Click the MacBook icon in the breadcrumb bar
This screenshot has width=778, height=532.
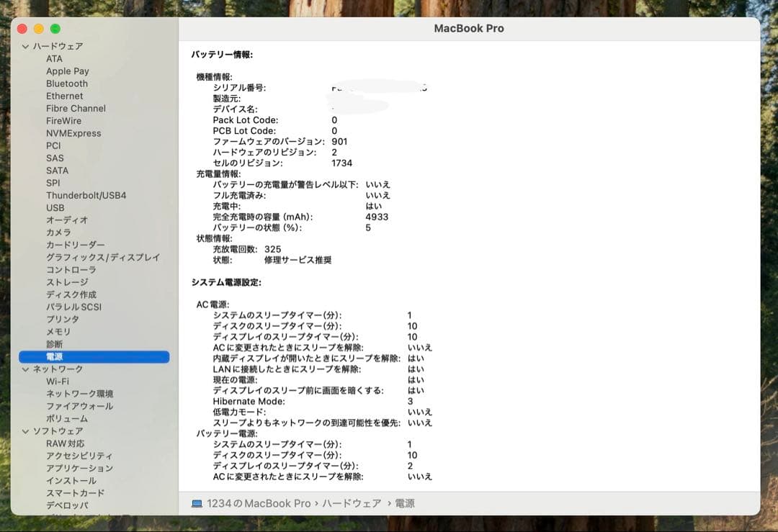[x=196, y=504]
